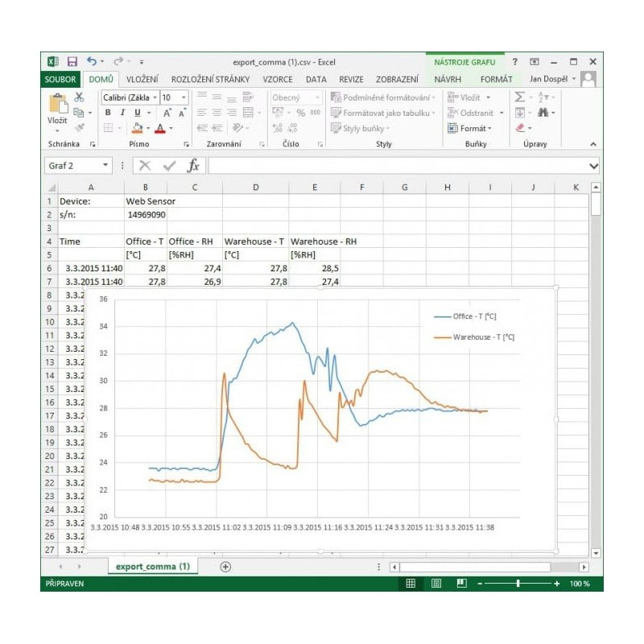
Task: Apply percent style in the Číslo group
Action: coord(302,113)
